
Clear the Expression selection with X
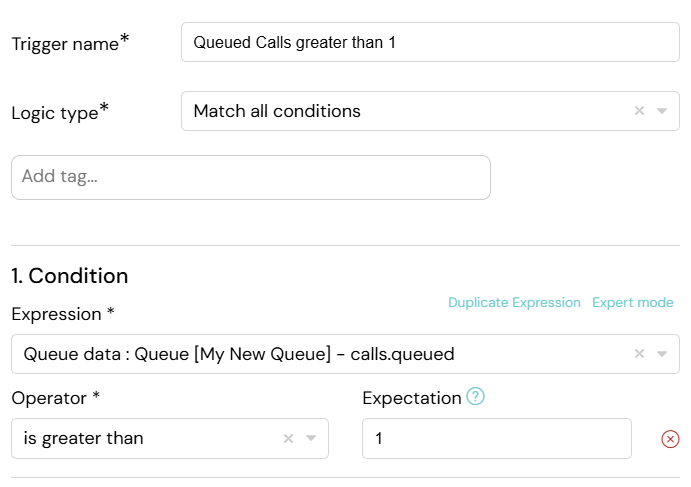pos(639,353)
